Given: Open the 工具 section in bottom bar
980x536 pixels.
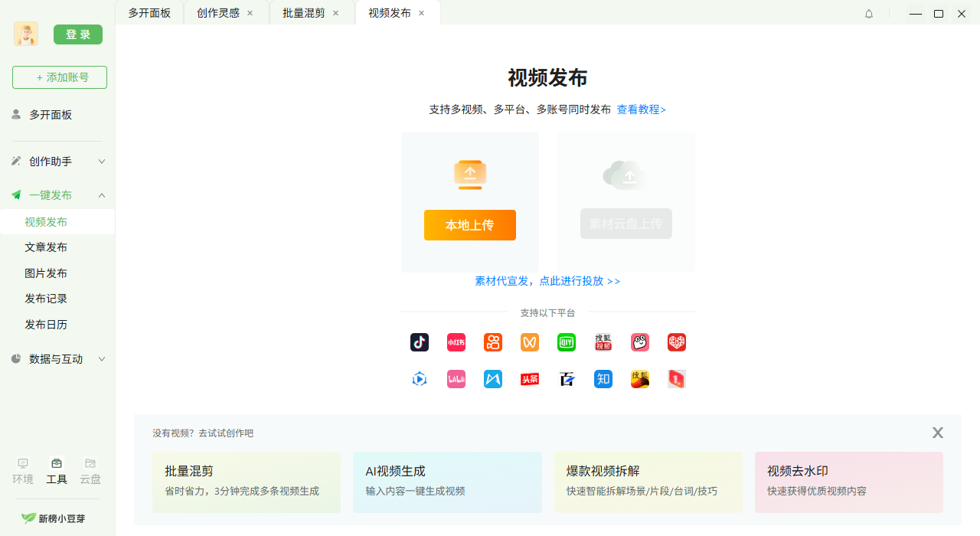Looking at the screenshot, I should coord(57,472).
